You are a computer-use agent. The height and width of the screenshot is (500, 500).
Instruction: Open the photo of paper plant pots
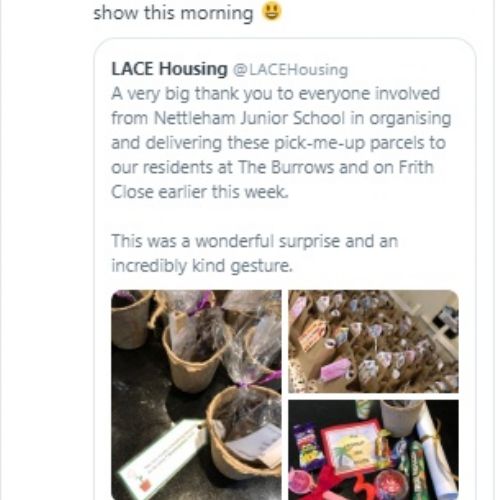[196, 395]
